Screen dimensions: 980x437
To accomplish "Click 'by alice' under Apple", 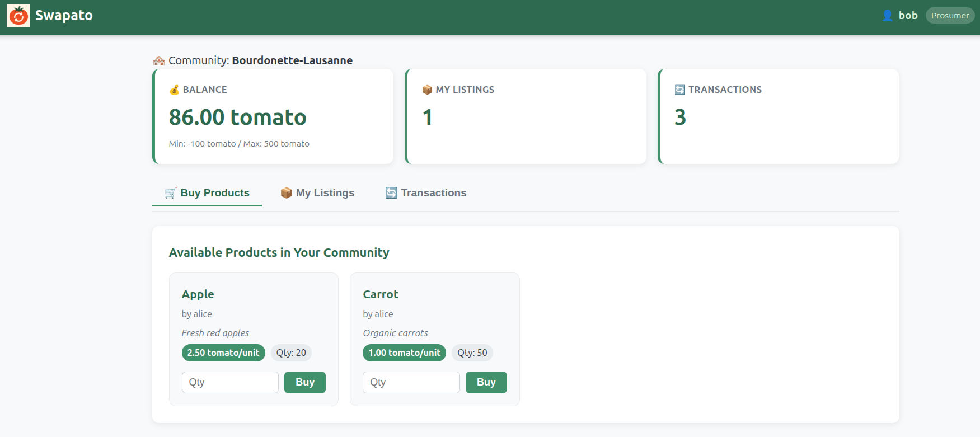I will click(x=197, y=314).
